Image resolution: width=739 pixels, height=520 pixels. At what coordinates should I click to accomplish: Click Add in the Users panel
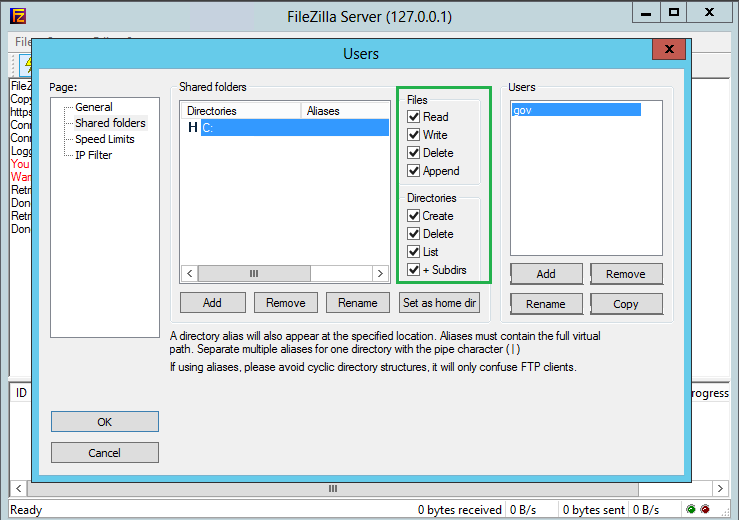(x=546, y=274)
